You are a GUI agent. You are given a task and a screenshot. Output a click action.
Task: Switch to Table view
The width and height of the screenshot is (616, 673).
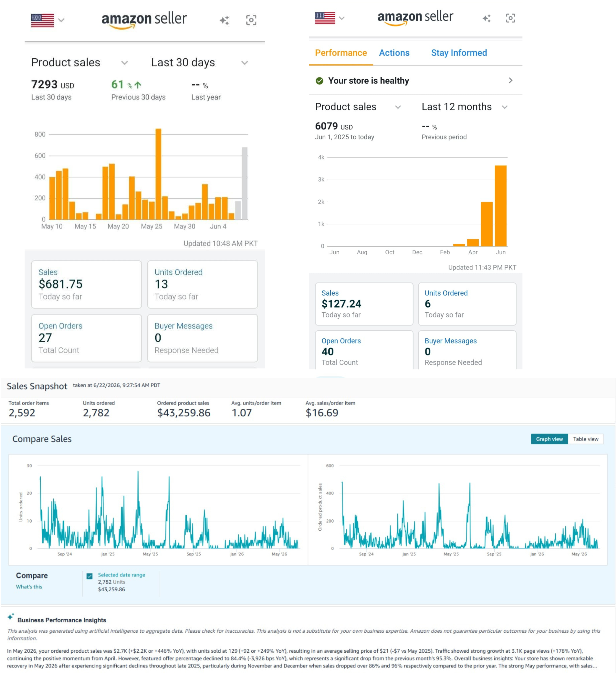(586, 439)
